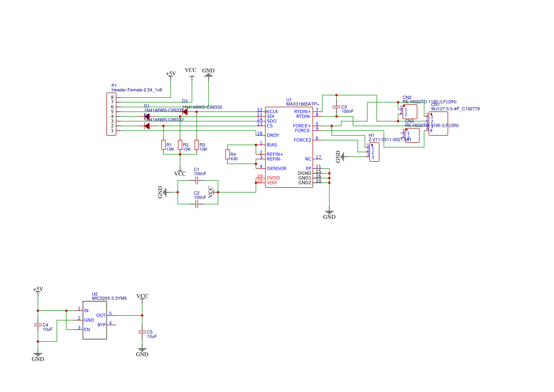Select the ISENSOR pin label
This screenshot has width=554, height=392.
(x=277, y=169)
